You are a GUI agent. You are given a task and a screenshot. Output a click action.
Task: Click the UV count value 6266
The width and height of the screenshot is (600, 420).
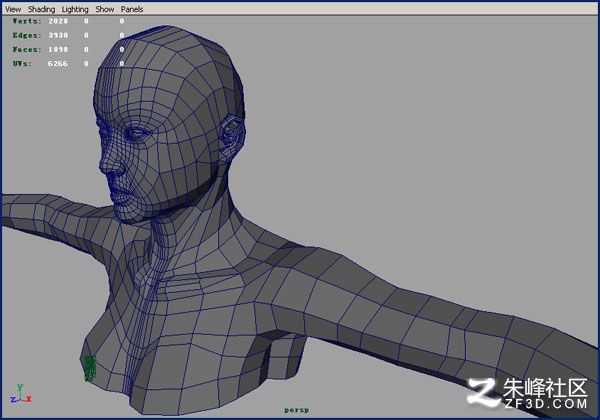58,63
